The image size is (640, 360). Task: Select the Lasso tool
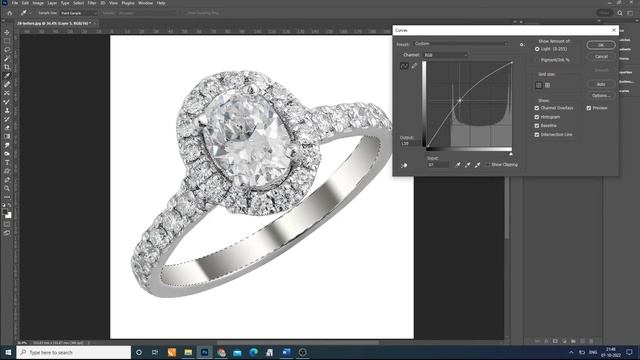pyautogui.click(x=7, y=49)
